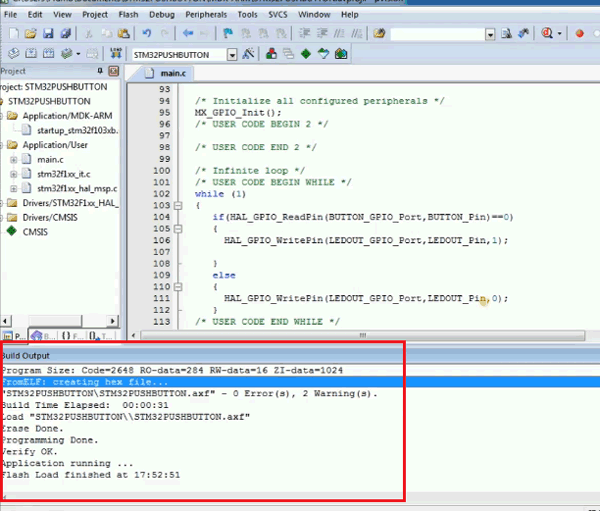Click the green diamond Manage Run-Time Environment icon

click(305, 53)
